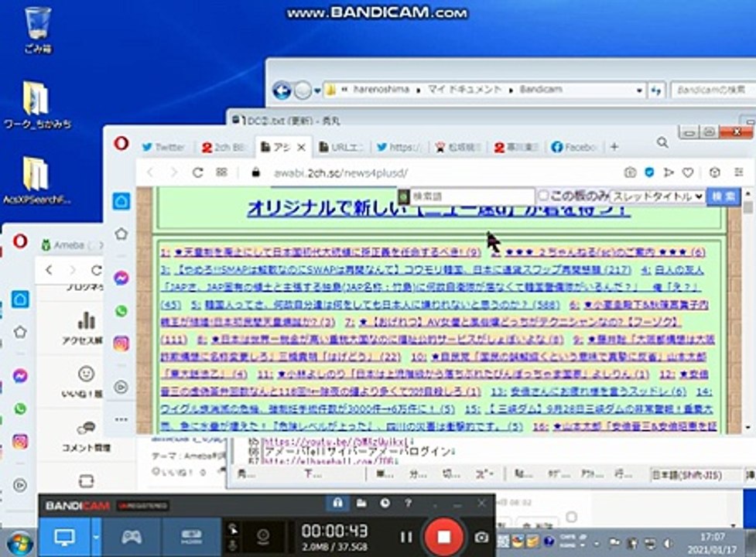Switch to the URL tab

click(341, 147)
